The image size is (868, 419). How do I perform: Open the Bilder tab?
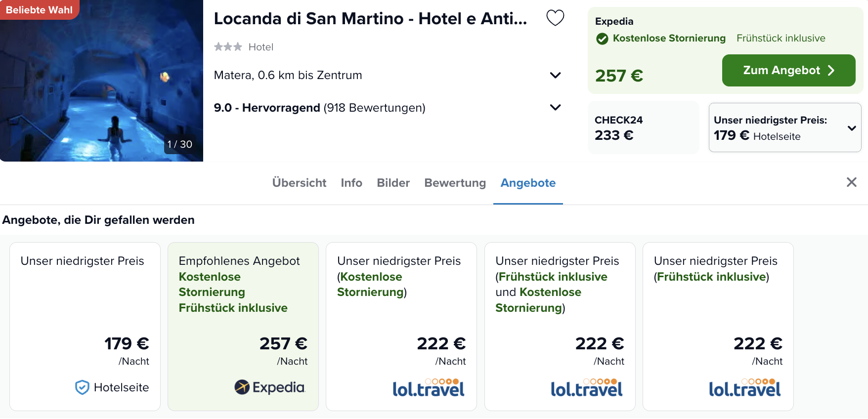coord(393,183)
